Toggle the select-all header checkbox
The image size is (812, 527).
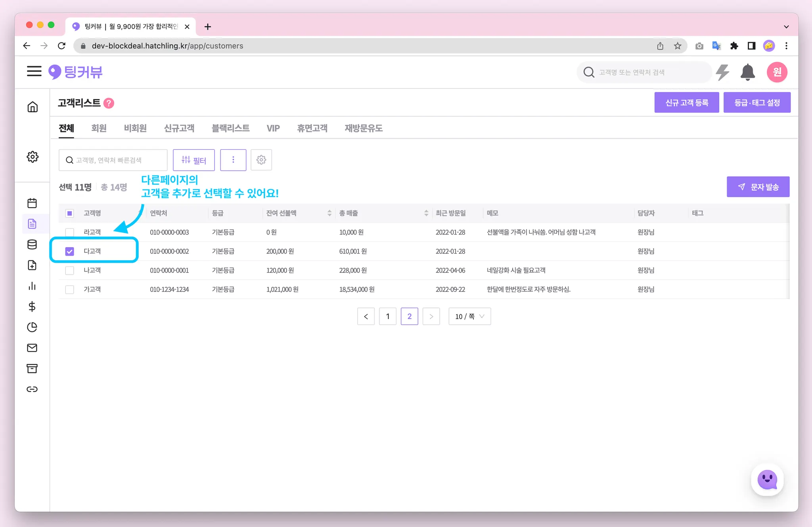(70, 213)
